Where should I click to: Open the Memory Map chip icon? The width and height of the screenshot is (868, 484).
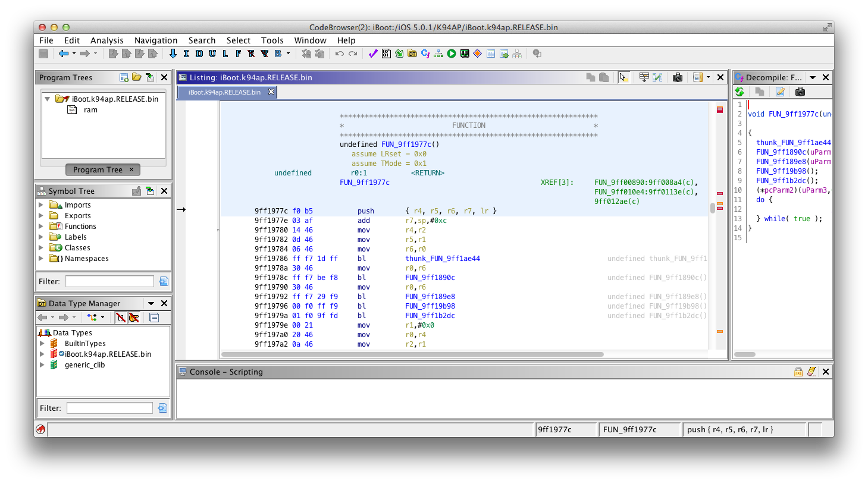pos(465,54)
